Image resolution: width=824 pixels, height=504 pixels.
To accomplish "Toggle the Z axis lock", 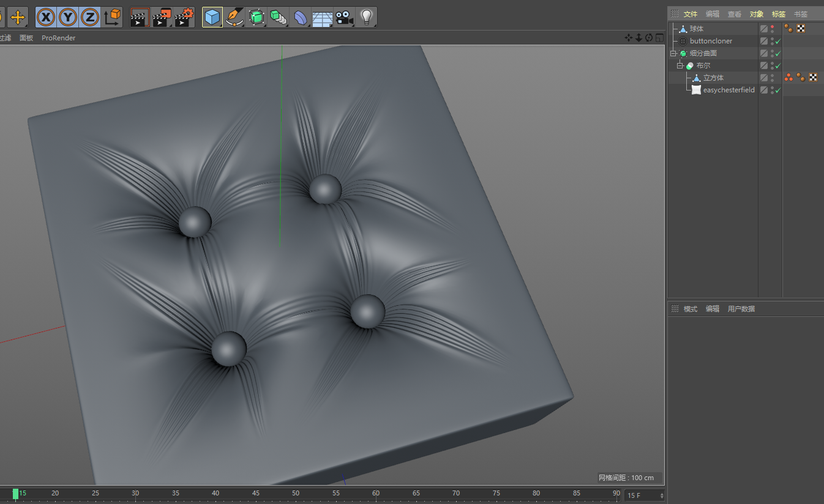I will point(90,17).
